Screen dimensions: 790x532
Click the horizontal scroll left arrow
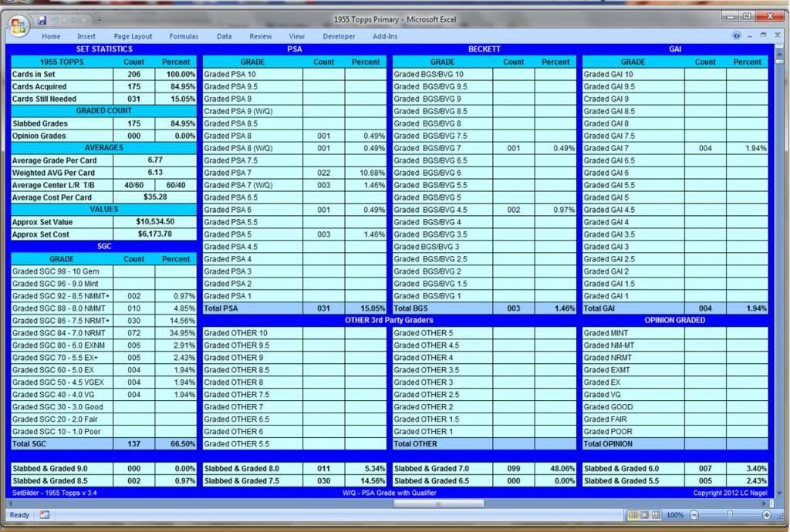(10, 503)
